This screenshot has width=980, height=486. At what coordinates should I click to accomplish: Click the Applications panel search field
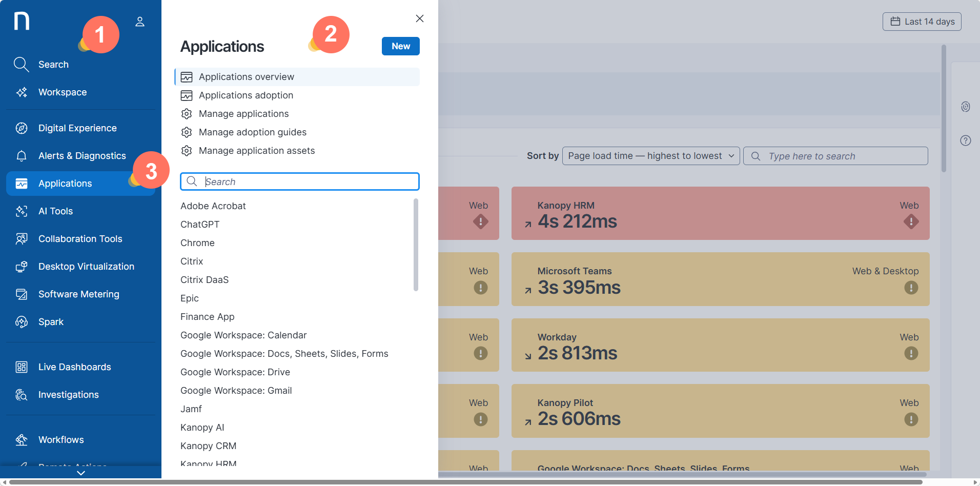(x=300, y=181)
